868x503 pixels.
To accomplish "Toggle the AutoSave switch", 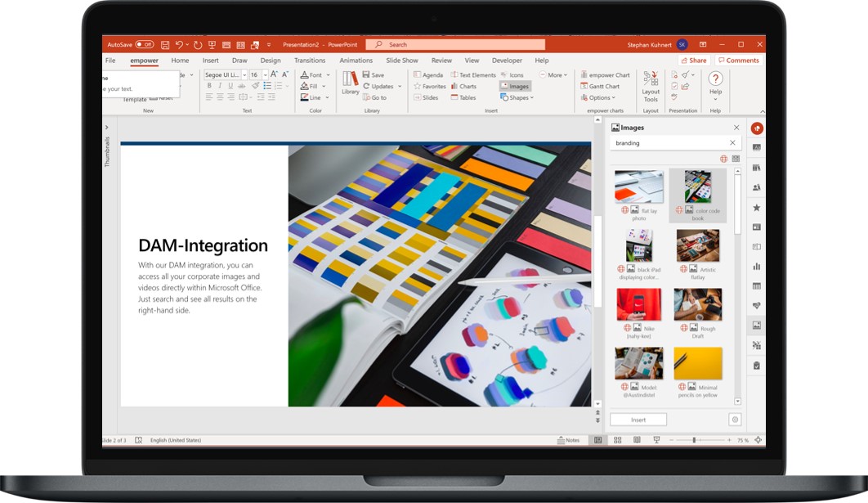I will click(x=145, y=44).
